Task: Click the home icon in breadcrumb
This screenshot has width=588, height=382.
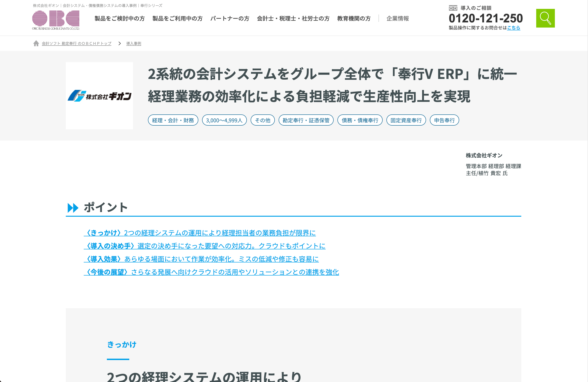Action: point(36,43)
